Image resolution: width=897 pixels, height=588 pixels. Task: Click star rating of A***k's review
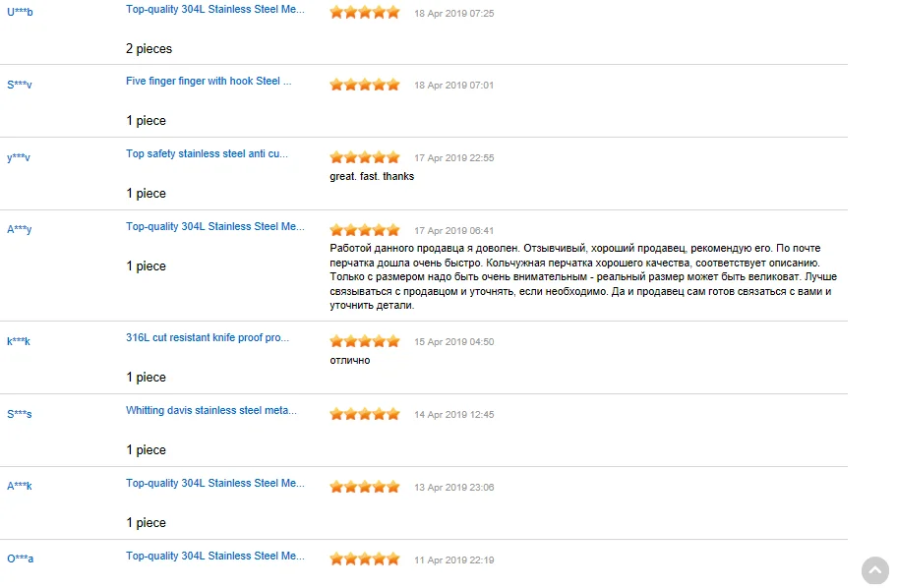coord(365,487)
